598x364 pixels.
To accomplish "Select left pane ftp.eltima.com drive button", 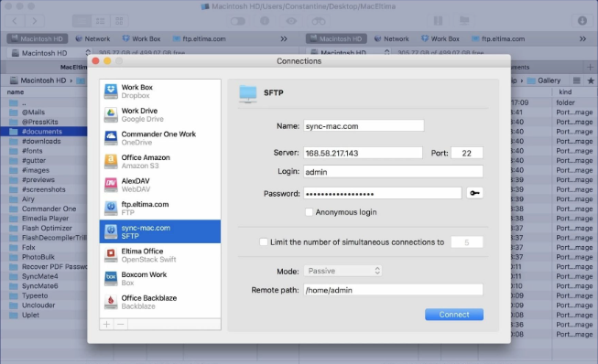I will [199, 38].
